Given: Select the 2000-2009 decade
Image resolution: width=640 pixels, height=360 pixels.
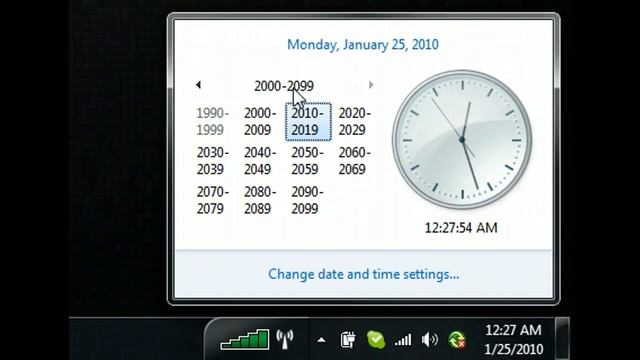Looking at the screenshot, I should tap(260, 122).
